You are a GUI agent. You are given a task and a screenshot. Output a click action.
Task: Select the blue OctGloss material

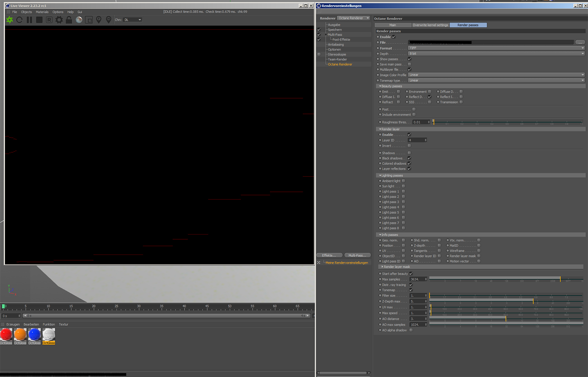point(34,336)
